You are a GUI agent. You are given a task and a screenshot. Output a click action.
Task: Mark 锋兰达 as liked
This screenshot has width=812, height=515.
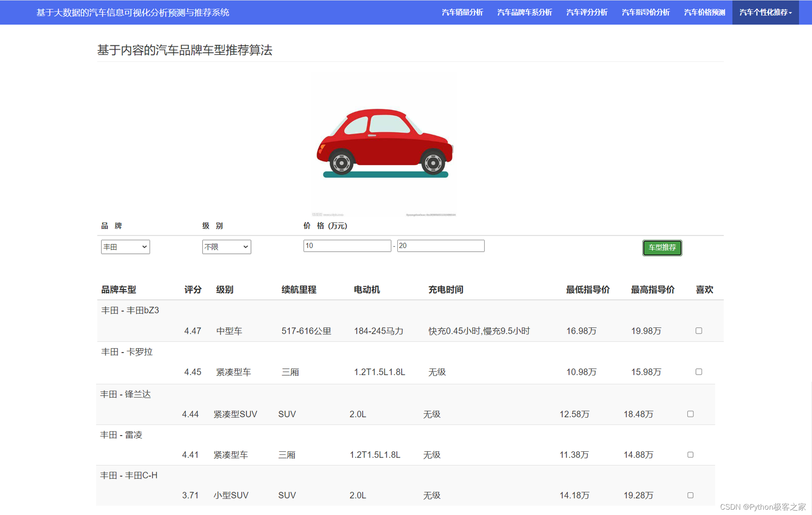pyautogui.click(x=690, y=414)
